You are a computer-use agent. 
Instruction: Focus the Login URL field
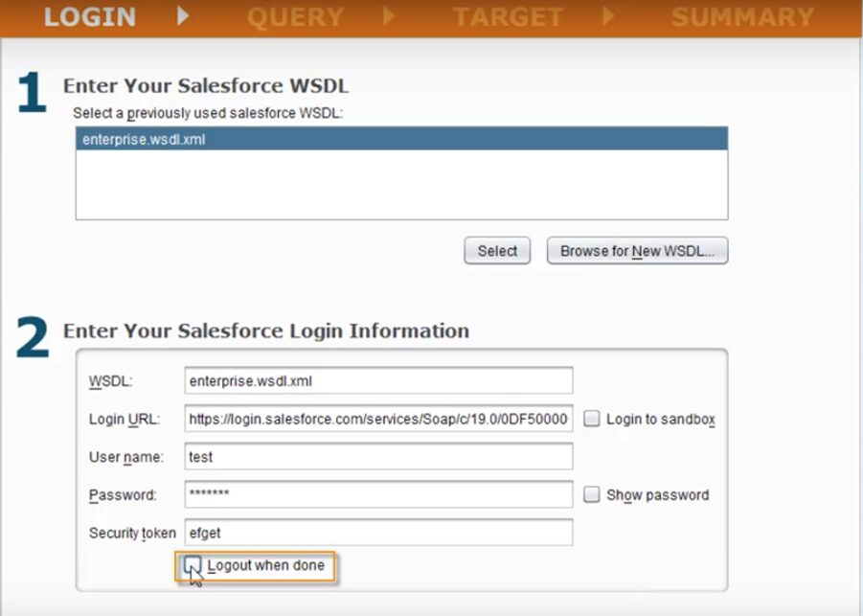point(378,419)
